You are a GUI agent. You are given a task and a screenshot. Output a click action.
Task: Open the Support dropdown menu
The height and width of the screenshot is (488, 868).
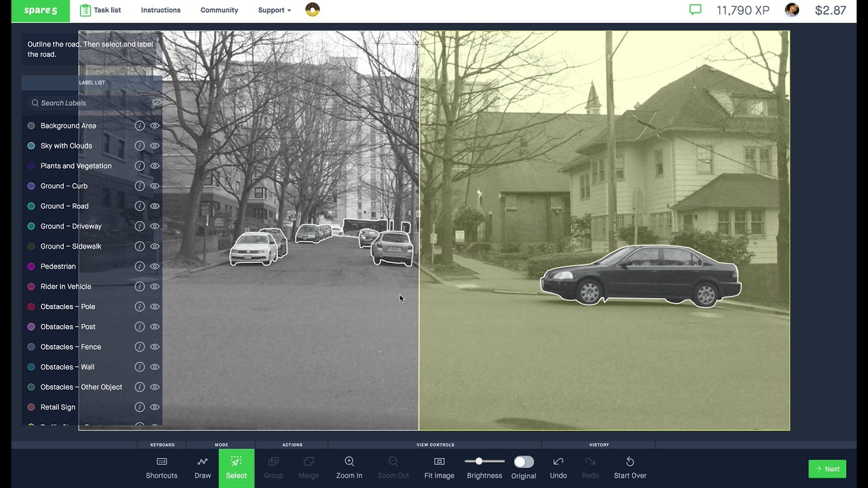click(274, 10)
